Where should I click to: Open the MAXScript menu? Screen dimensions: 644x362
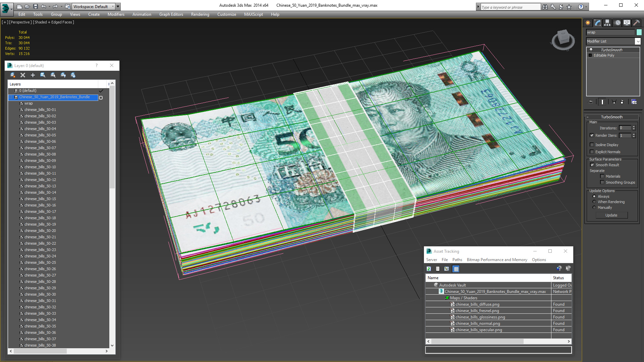pos(253,14)
